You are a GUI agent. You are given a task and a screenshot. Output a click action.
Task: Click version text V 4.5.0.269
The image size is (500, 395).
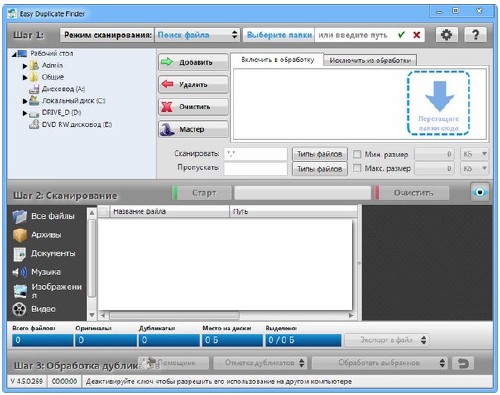[x=27, y=381]
